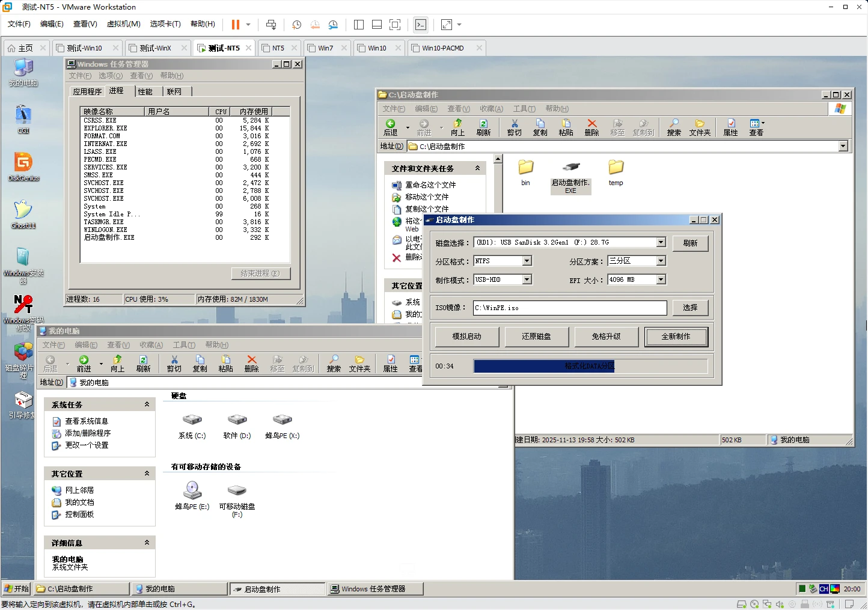868x610 pixels.
Task: Open VMware console view icon
Action: click(421, 25)
